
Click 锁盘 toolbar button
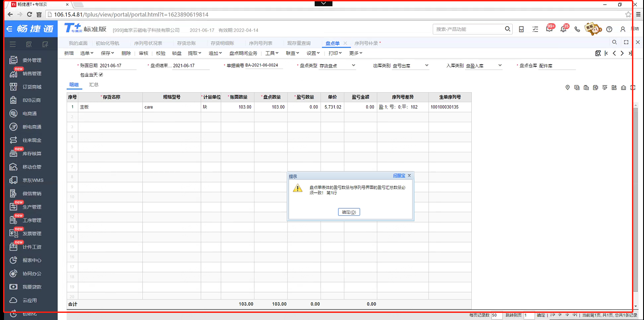(x=177, y=53)
